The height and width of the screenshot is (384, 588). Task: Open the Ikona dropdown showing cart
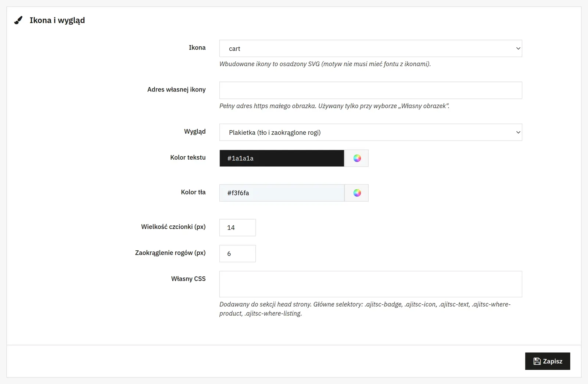point(370,48)
